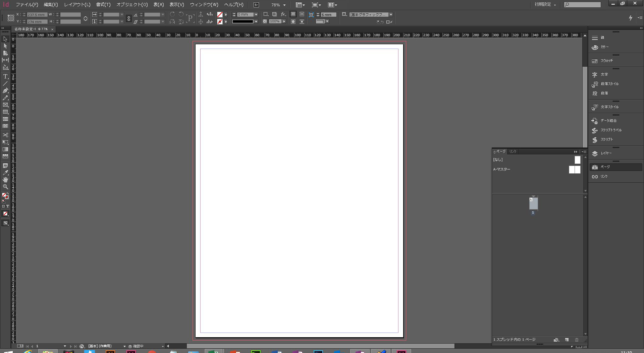This screenshot has width=644, height=353.
Task: Click the page 1 thumbnail in Pages panel
Action: 533,203
